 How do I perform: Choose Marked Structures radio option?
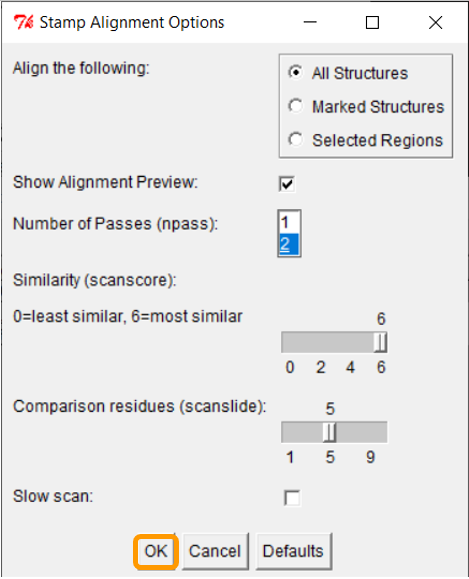(295, 106)
